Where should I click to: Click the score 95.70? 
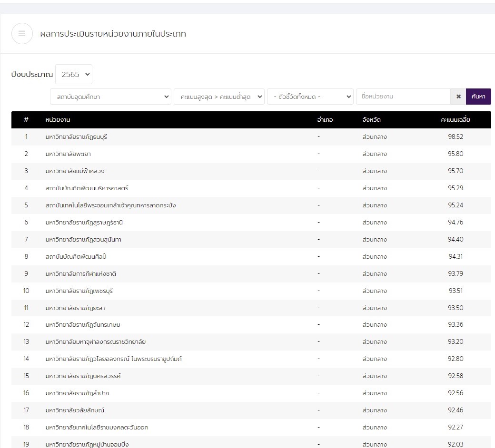pyautogui.click(x=455, y=171)
